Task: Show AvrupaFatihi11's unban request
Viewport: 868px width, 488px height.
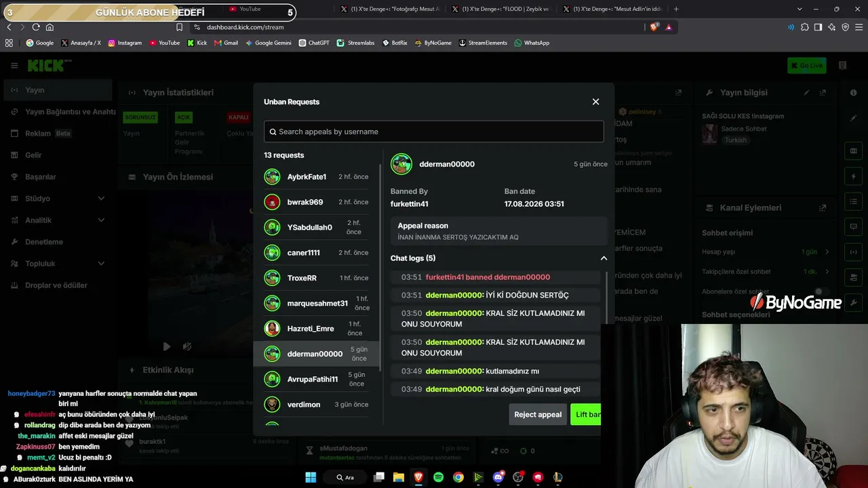Action: coord(316,379)
